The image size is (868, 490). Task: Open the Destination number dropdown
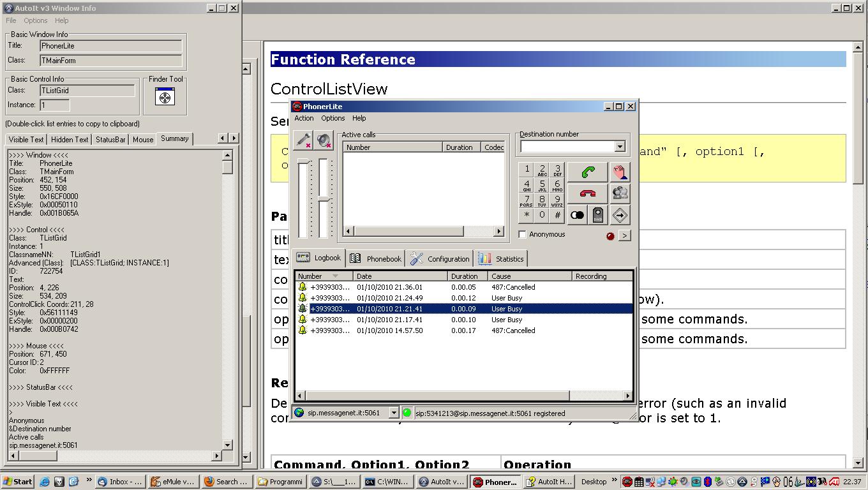[619, 147]
